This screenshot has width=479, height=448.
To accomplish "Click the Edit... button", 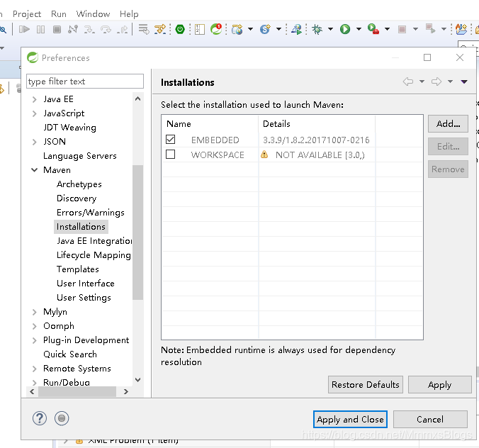I will [x=448, y=146].
